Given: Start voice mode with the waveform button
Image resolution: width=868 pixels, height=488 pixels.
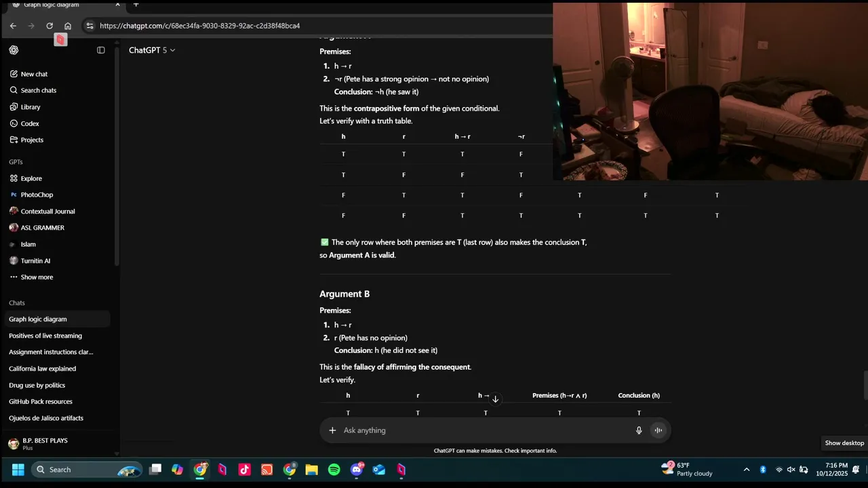Looking at the screenshot, I should pyautogui.click(x=658, y=430).
